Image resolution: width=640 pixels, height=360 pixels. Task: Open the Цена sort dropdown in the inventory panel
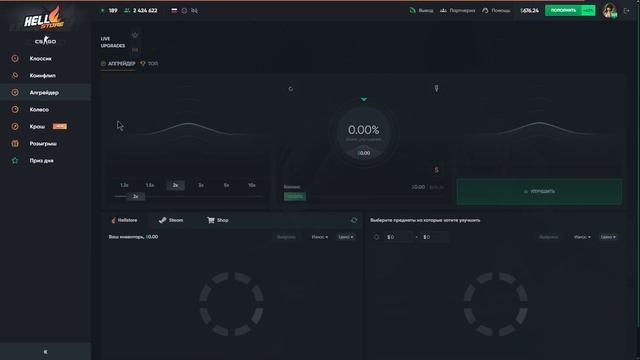(x=346, y=237)
